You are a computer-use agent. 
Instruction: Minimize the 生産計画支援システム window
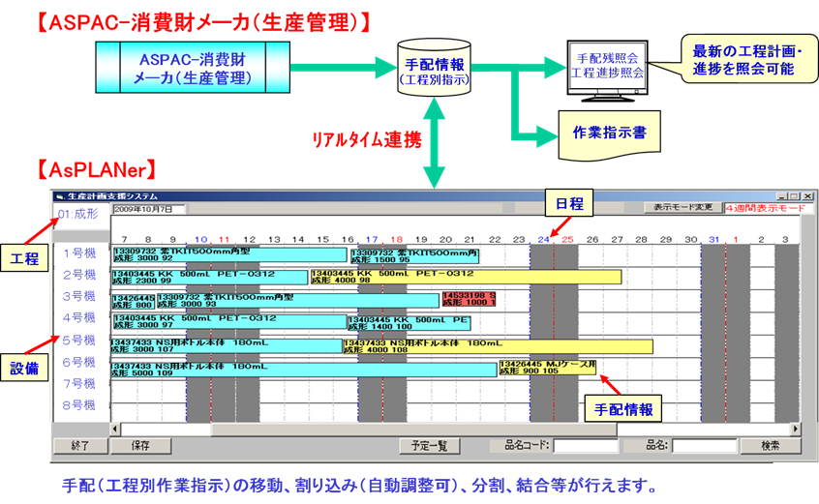(782, 196)
